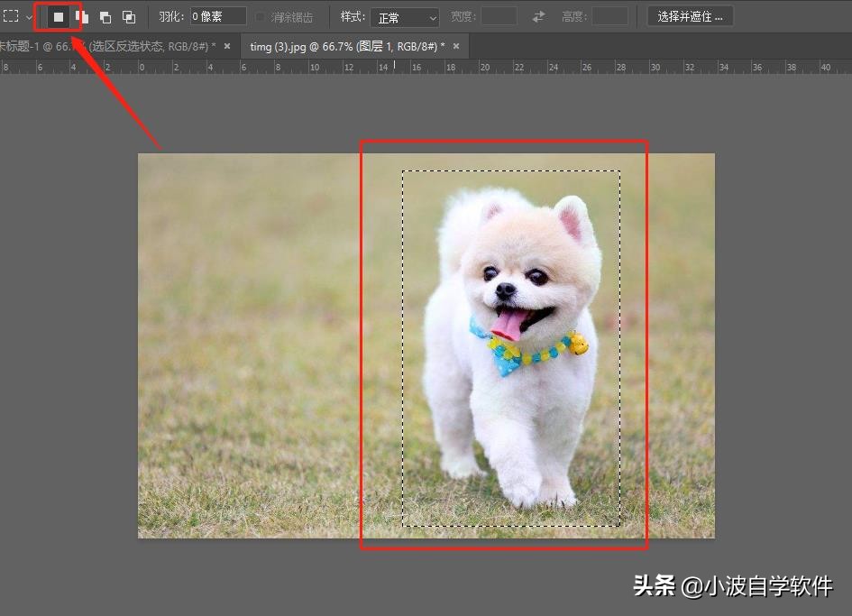Click the dog's face inside the marquee selection
The width and height of the screenshot is (852, 616).
[x=514, y=280]
